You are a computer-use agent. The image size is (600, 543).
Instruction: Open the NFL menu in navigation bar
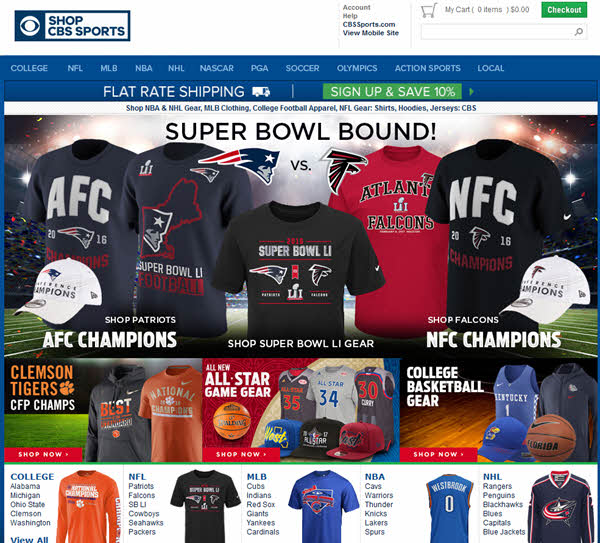[x=75, y=68]
